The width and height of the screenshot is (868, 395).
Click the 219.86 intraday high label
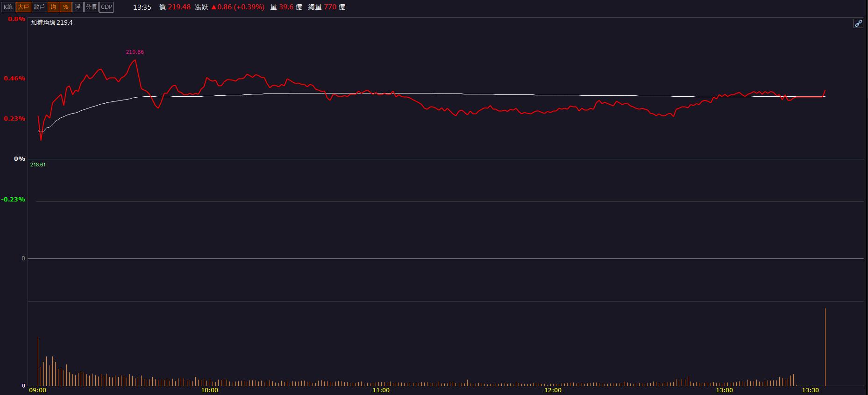[135, 52]
